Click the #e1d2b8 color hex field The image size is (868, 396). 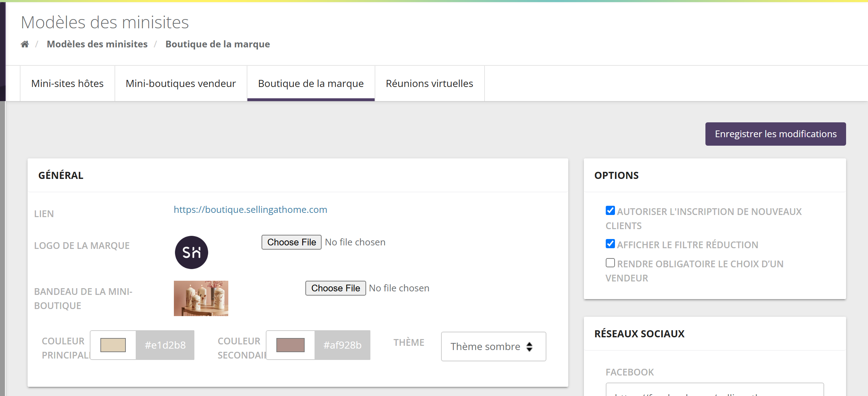(x=165, y=345)
